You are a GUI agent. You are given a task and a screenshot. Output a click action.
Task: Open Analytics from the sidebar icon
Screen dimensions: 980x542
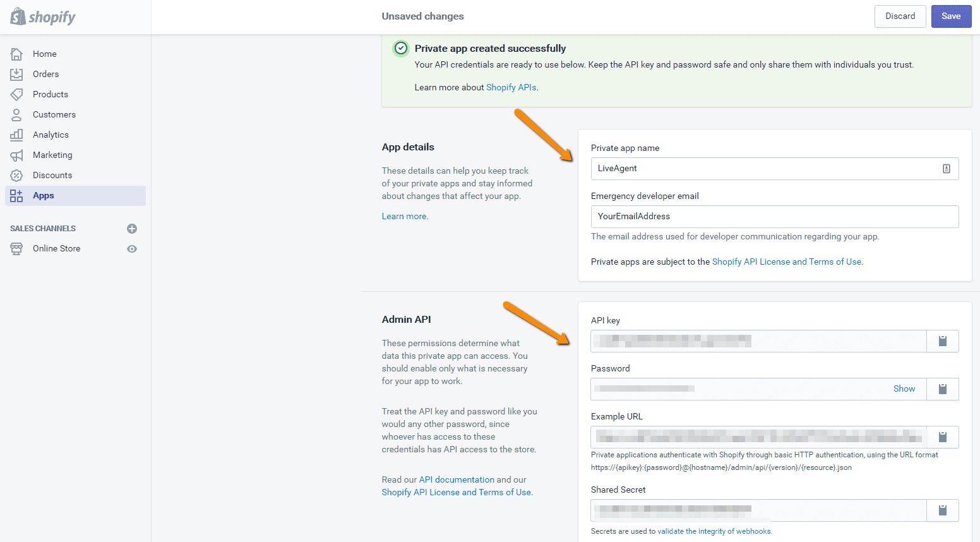tap(17, 135)
